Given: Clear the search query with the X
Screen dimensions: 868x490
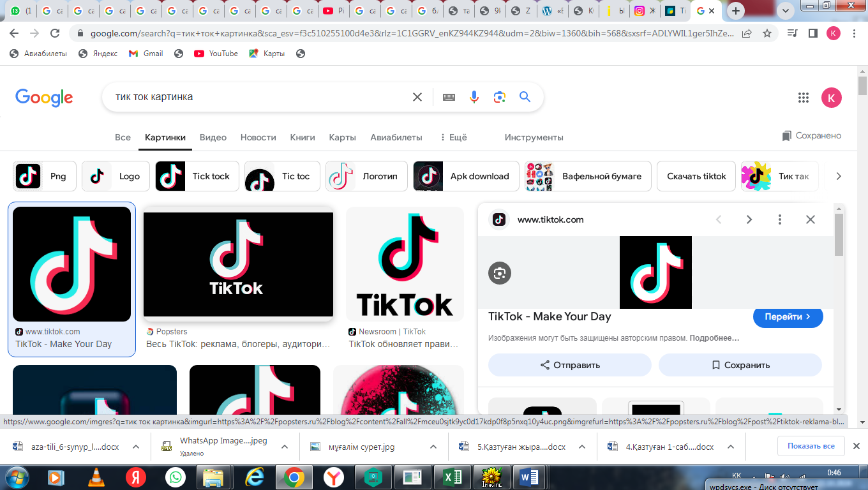Looking at the screenshot, I should pos(417,97).
